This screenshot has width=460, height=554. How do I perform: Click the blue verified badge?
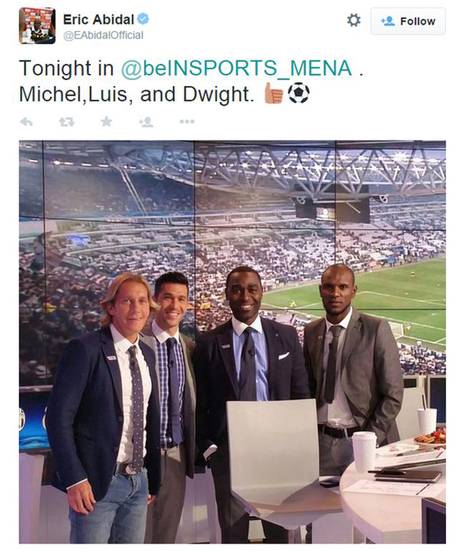coord(143,19)
